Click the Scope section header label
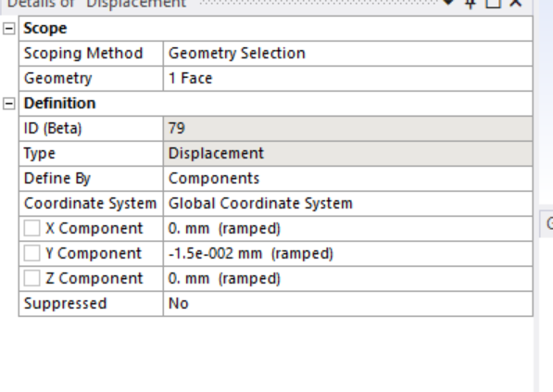This screenshot has width=553, height=392. coord(45,28)
